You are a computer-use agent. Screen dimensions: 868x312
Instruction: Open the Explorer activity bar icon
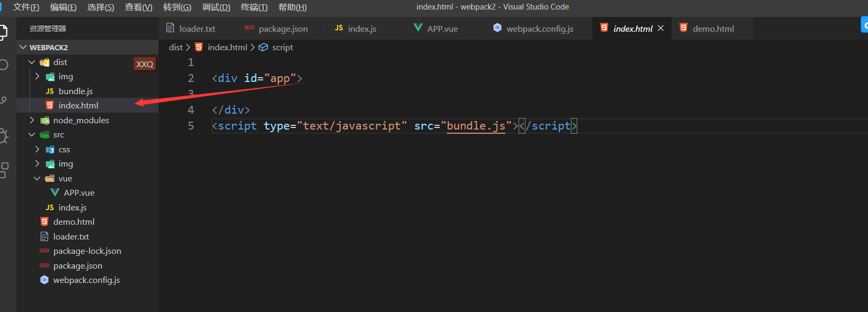(x=3, y=32)
